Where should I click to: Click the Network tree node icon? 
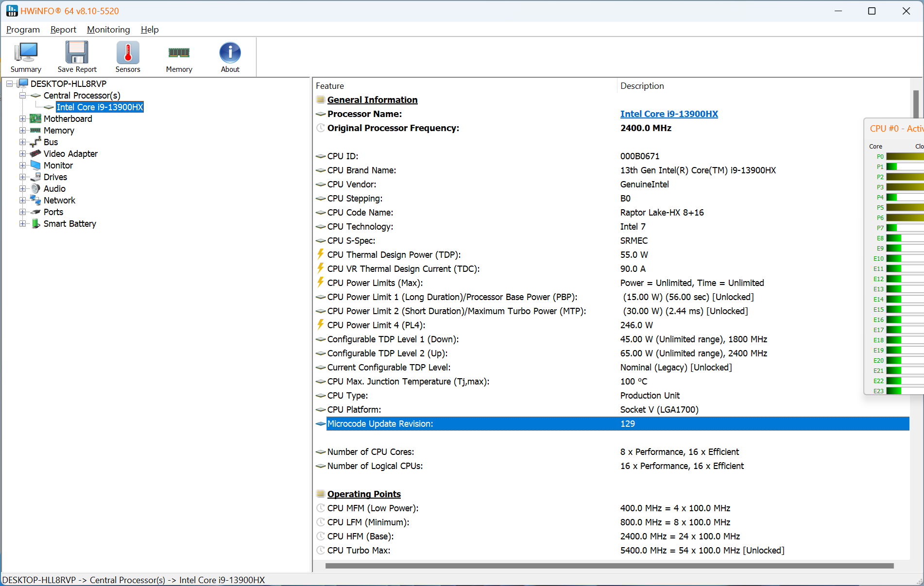tap(35, 201)
